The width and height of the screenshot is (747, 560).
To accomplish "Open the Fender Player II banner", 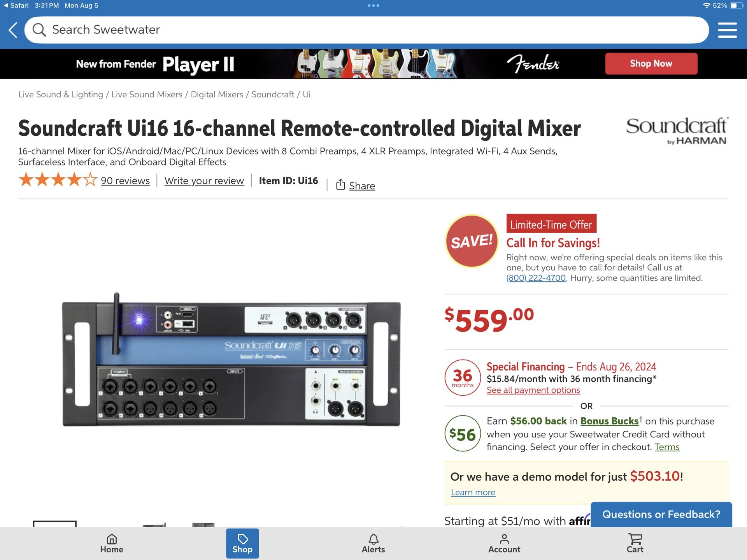I will point(373,64).
